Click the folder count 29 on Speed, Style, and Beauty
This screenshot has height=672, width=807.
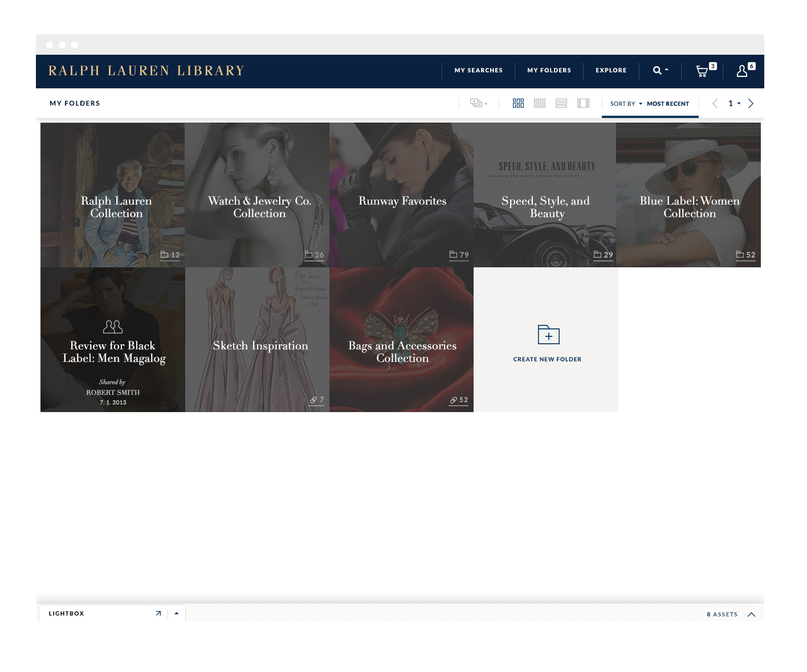[x=603, y=255]
